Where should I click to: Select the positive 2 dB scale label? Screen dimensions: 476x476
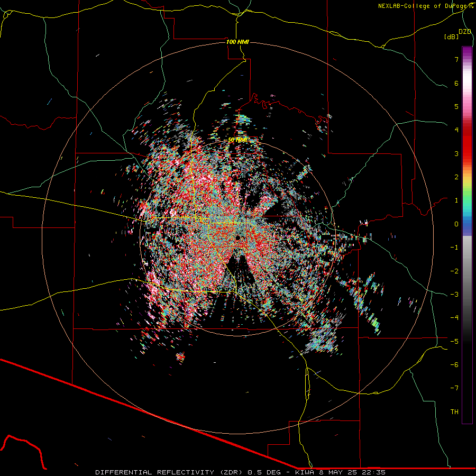(456, 177)
